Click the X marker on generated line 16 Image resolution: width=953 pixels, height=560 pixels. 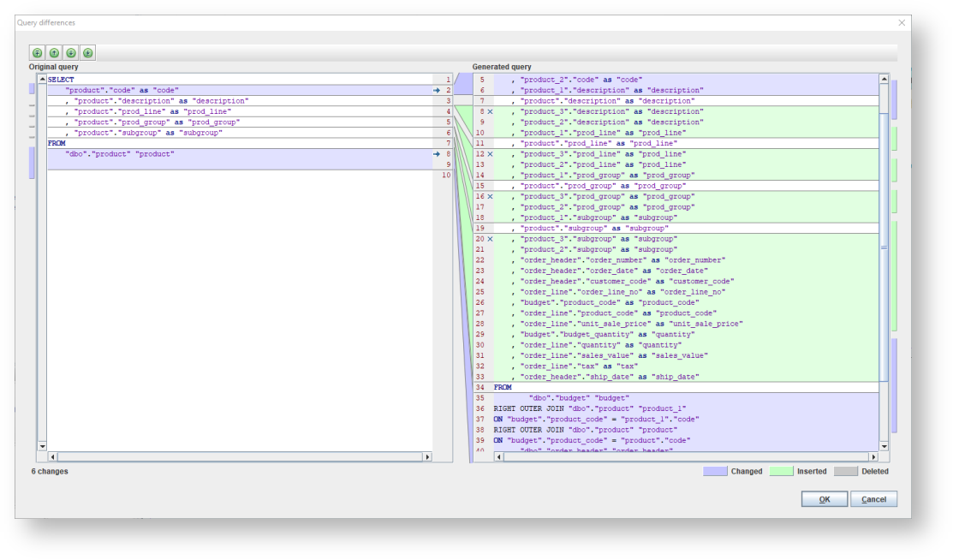tap(490, 196)
